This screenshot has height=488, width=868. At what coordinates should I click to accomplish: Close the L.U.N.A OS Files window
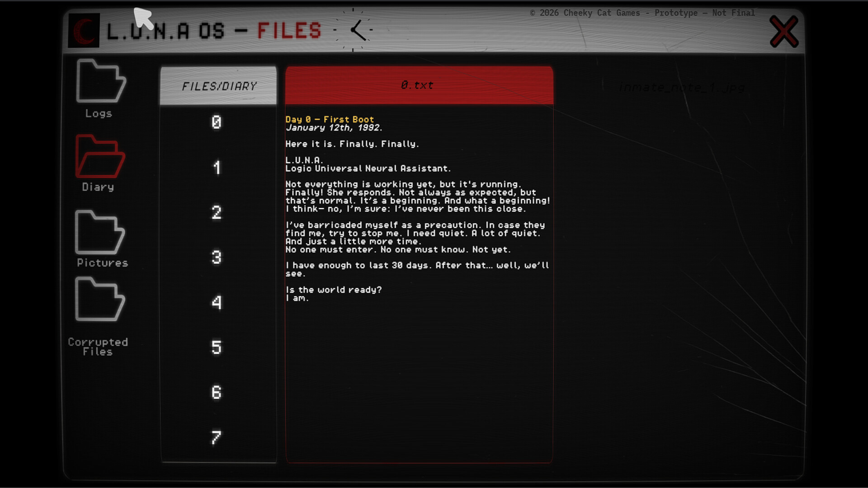(x=784, y=31)
